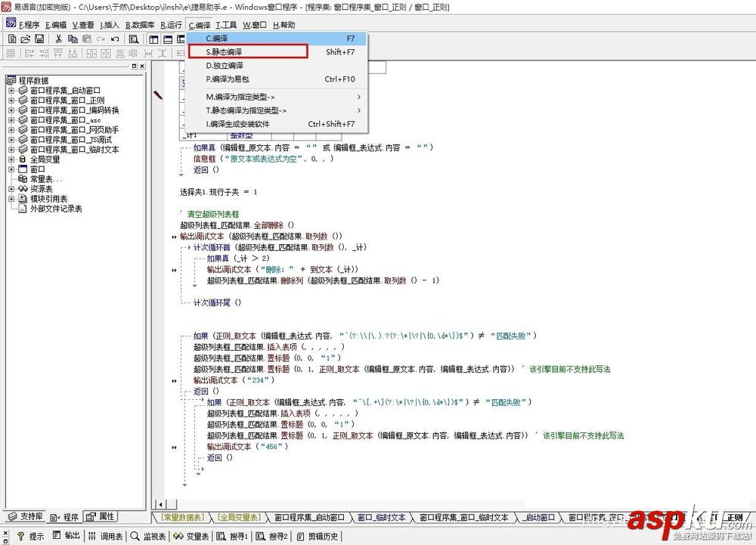The image size is (756, 545).
Task: Close the left project panel
Action: point(142,66)
